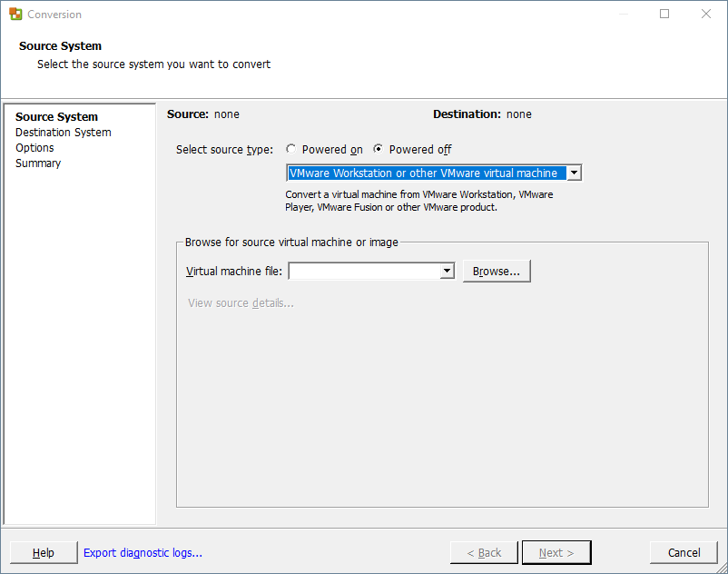Select the Powered on radio button
This screenshot has width=728, height=574.
point(291,149)
